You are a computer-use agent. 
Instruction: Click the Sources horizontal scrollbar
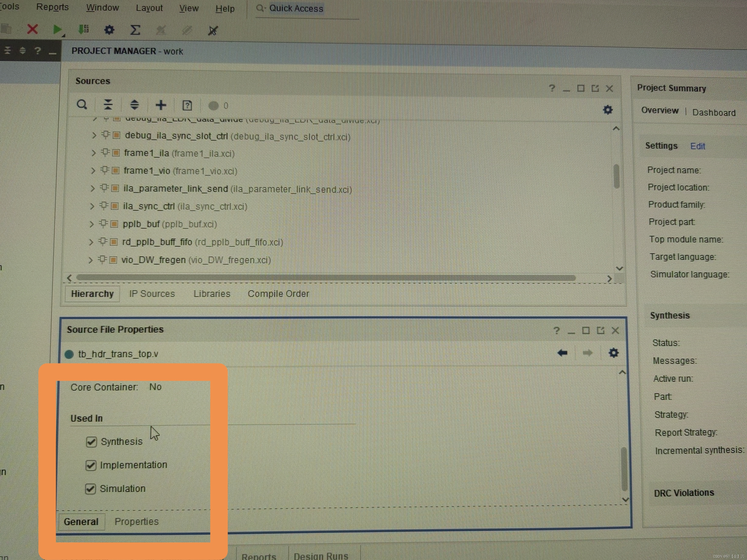point(326,278)
